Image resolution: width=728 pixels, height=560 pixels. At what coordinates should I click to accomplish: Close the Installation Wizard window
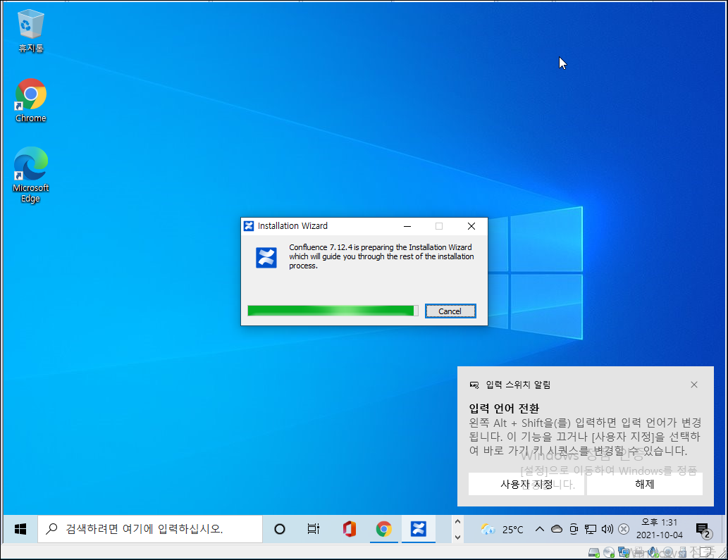point(471,226)
